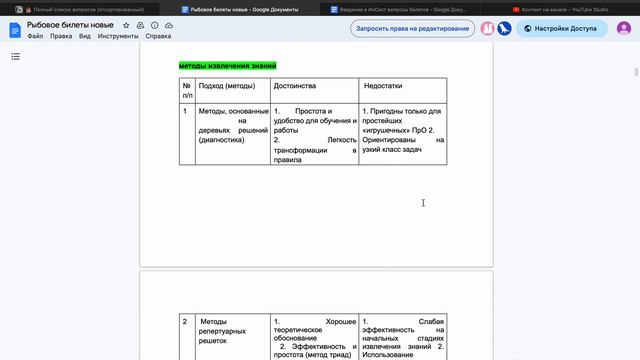Open Настройки Доступа sharing button
The image size is (640, 360).
click(562, 29)
